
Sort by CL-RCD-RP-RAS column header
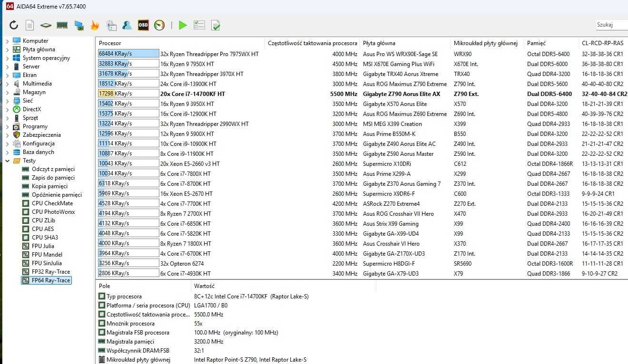click(603, 43)
